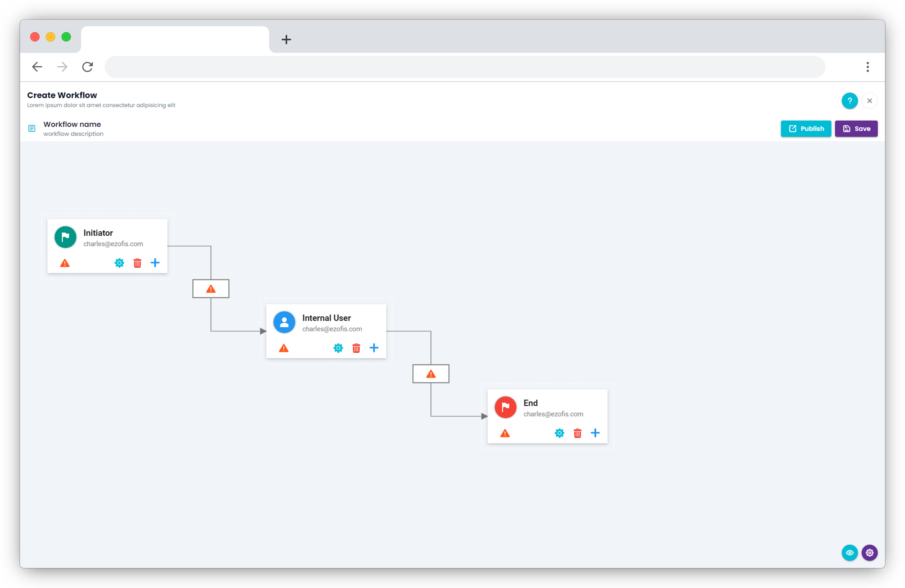Viewport: 905px width, 588px height.
Task: Open Internal User node settings gear
Action: tap(338, 348)
